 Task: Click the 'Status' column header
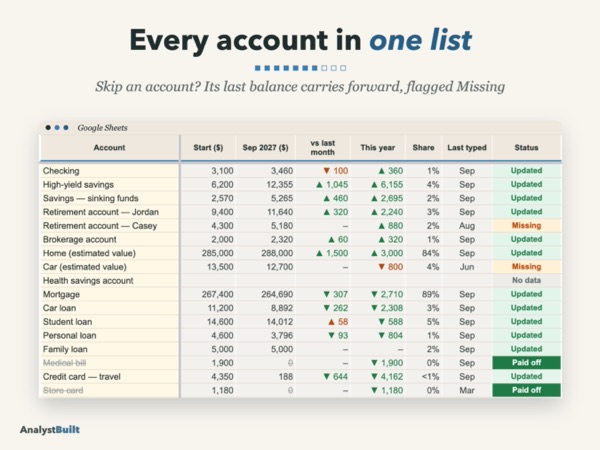click(x=527, y=148)
